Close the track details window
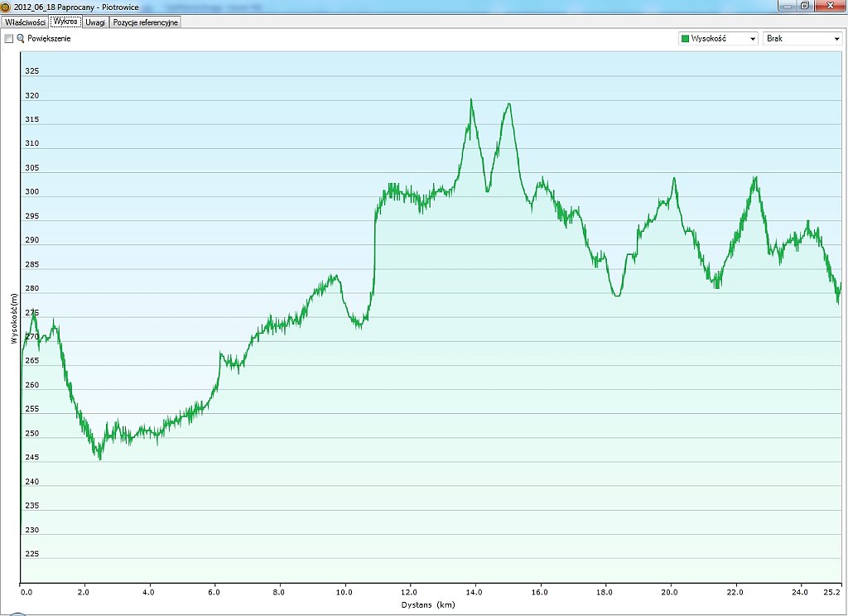This screenshot has height=616, width=848. [827, 5]
